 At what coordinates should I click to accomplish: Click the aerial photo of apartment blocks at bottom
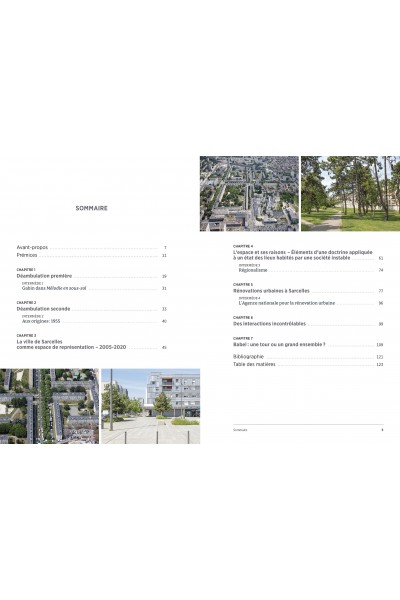[x=49, y=406]
